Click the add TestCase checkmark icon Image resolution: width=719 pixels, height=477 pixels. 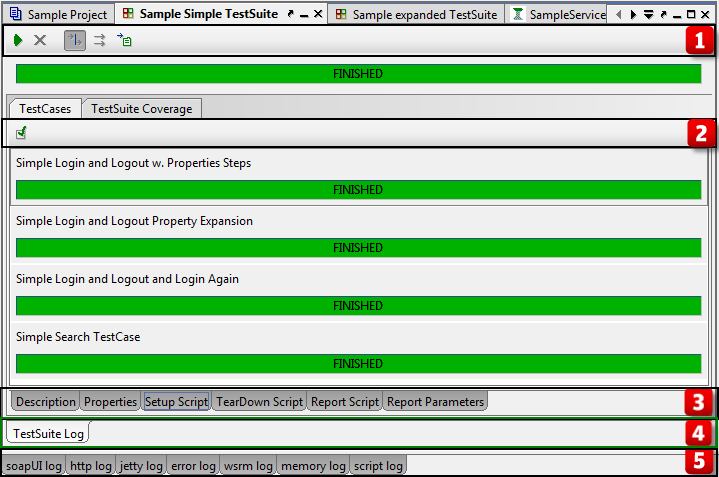pyautogui.click(x=21, y=133)
